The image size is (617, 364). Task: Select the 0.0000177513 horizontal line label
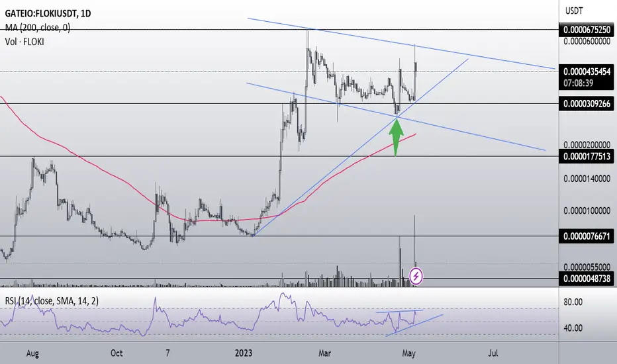587,156
